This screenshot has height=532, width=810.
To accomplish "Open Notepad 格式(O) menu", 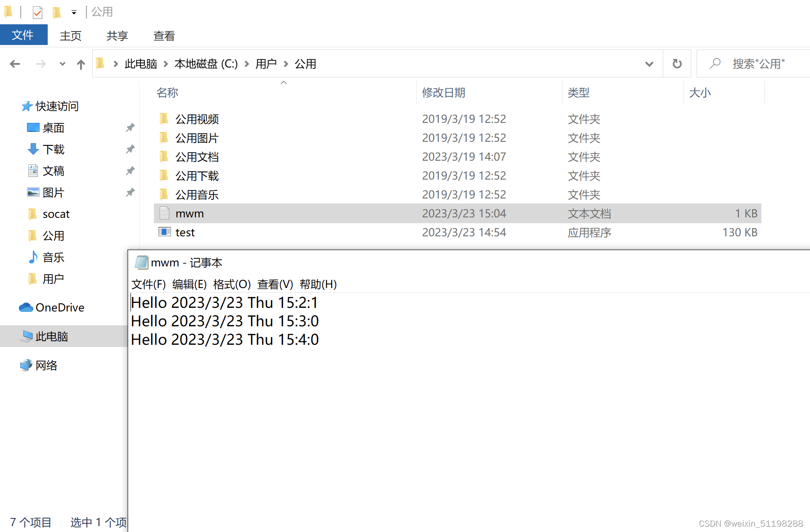I will coord(232,284).
